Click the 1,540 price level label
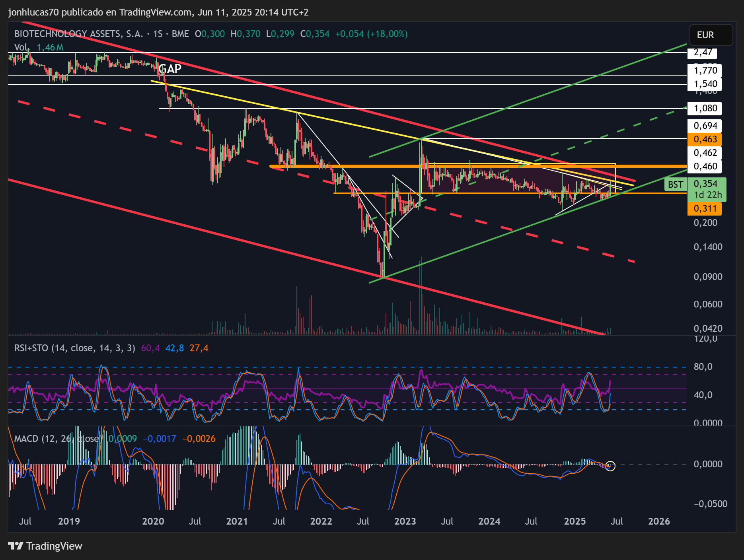This screenshot has width=744, height=560. click(x=705, y=84)
